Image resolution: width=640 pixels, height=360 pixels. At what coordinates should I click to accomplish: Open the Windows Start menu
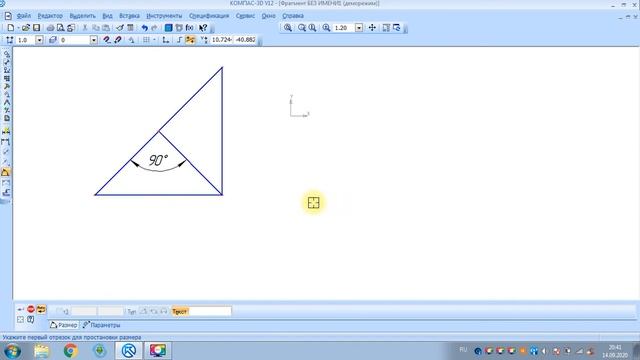tap(12, 351)
